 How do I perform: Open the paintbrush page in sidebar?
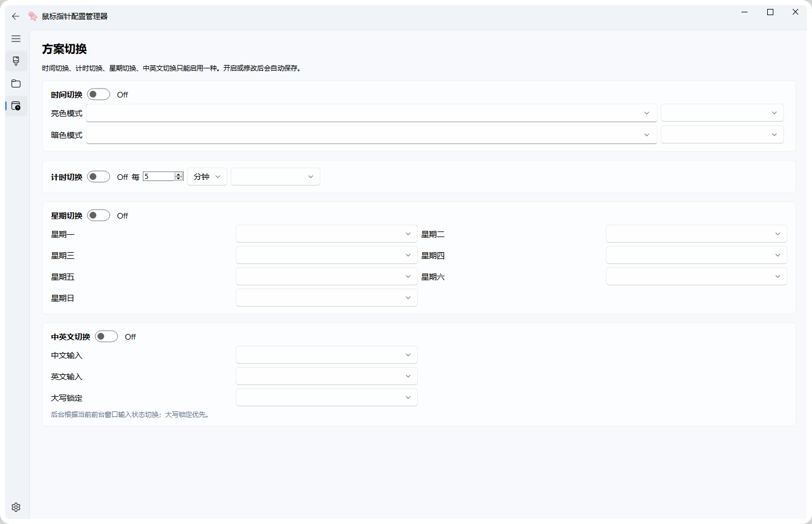pos(16,61)
